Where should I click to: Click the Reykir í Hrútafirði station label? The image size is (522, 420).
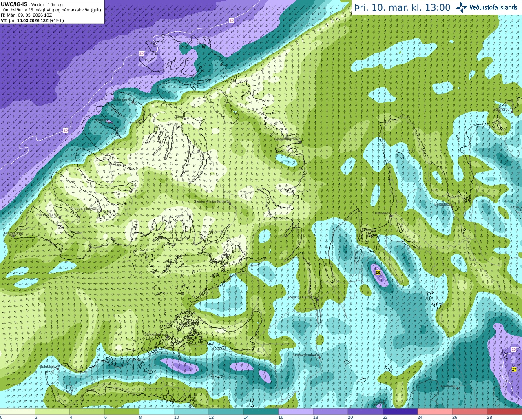[x=302, y=297]
